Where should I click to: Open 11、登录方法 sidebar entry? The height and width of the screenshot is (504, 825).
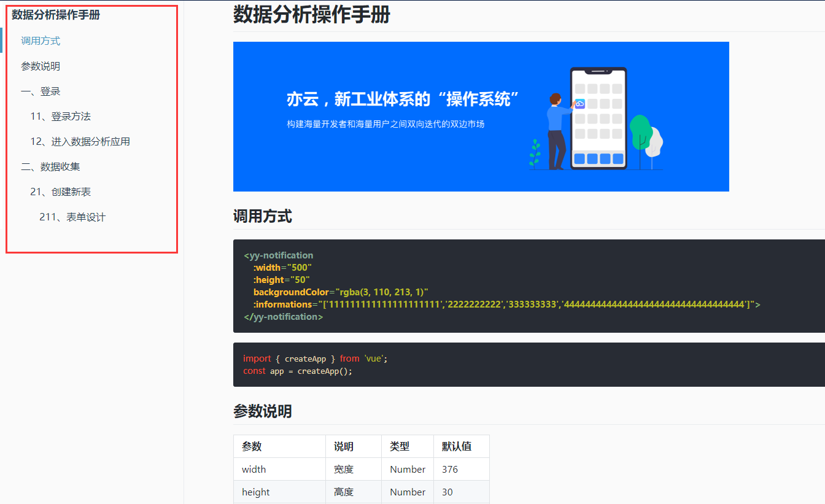(60, 117)
